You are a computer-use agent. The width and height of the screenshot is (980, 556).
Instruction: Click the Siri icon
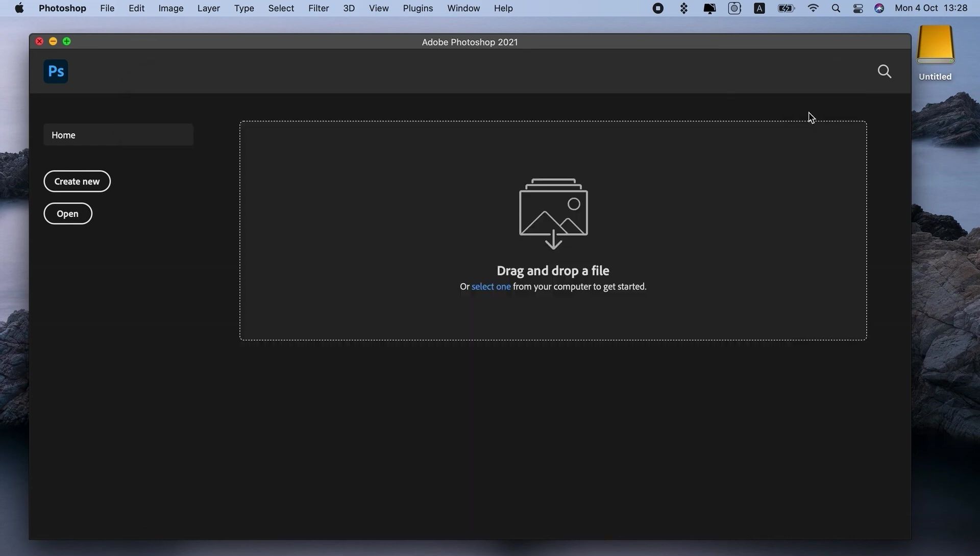click(879, 8)
